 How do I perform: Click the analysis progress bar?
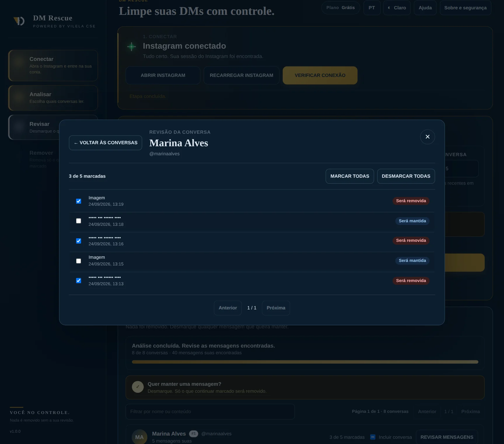pyautogui.click(x=305, y=362)
